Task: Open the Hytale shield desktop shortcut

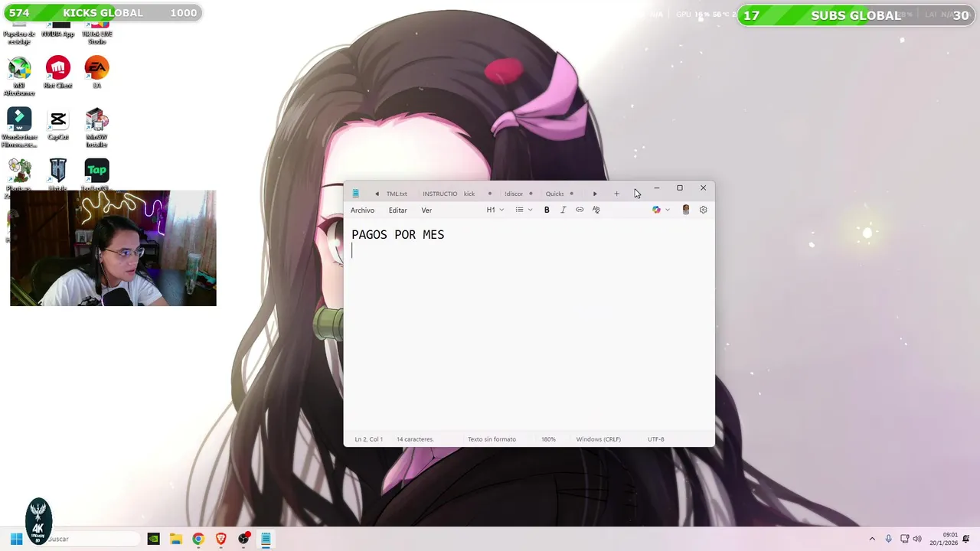Action: point(58,174)
